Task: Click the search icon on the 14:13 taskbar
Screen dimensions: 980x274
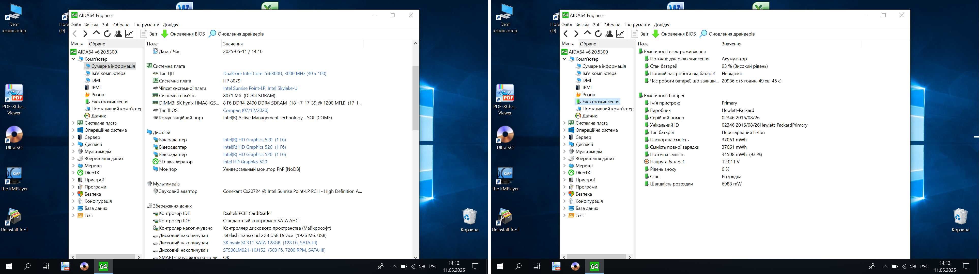Action: (518, 266)
